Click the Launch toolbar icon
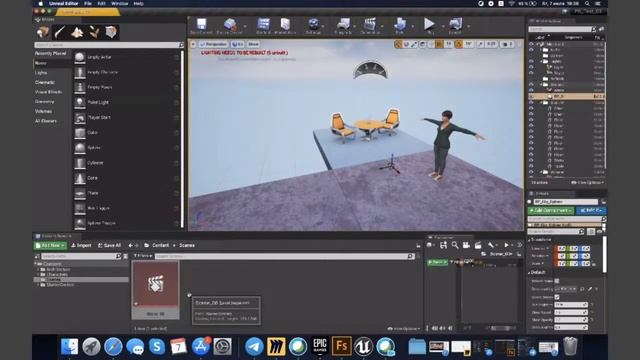The height and width of the screenshot is (360, 640). pos(455,24)
